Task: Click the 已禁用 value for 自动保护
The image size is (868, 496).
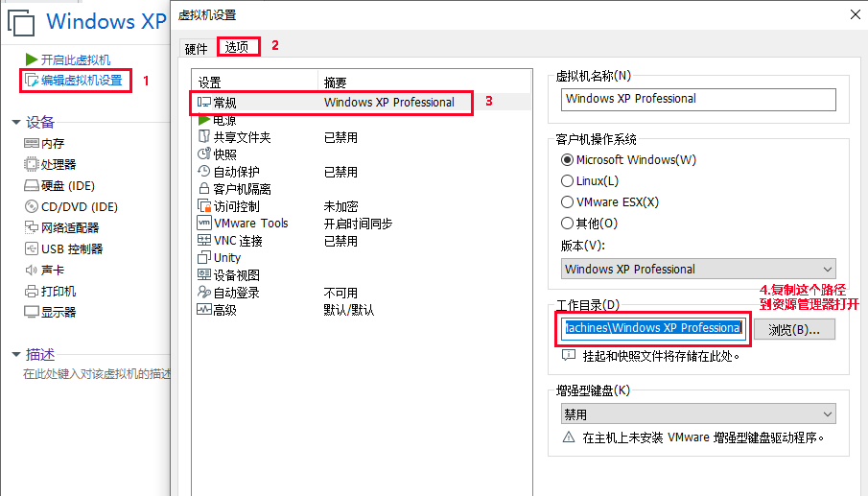Action: pyautogui.click(x=340, y=172)
